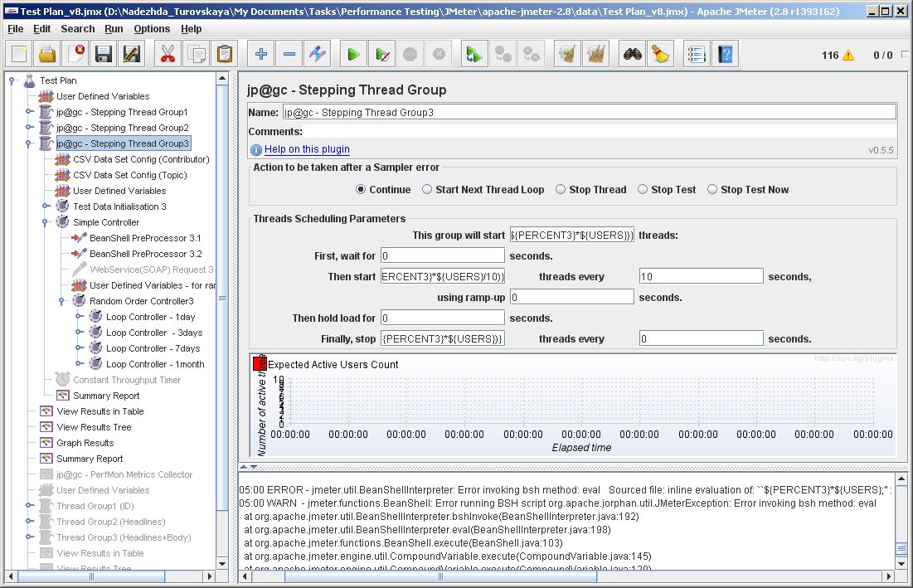Open the Run menu

pos(114,29)
